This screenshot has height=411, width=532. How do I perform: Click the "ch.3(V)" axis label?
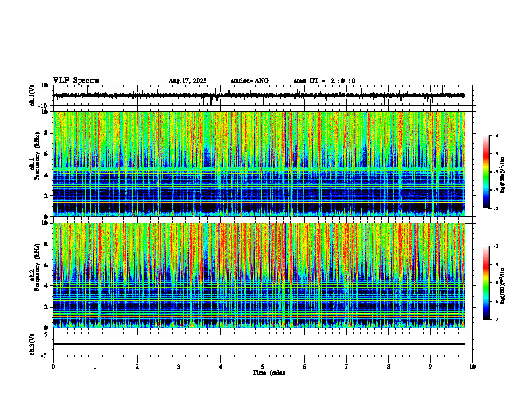coord(32,345)
